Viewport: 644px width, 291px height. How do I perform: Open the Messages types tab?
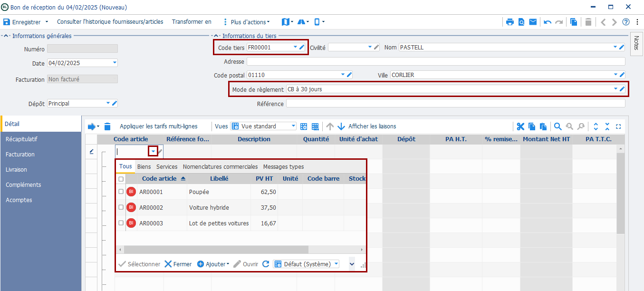coord(284,167)
